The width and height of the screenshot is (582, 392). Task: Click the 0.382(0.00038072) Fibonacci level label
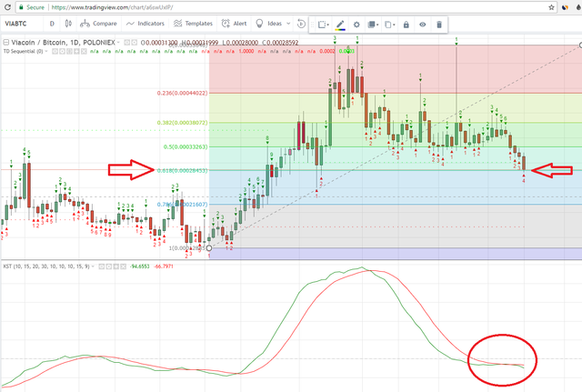182,123
